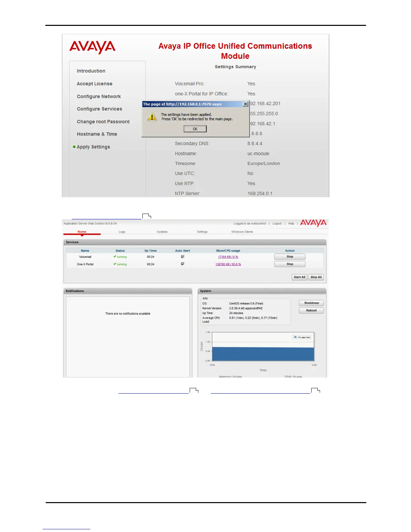
Task: Click 'Voicemail' service name cell
Action: coord(85,257)
